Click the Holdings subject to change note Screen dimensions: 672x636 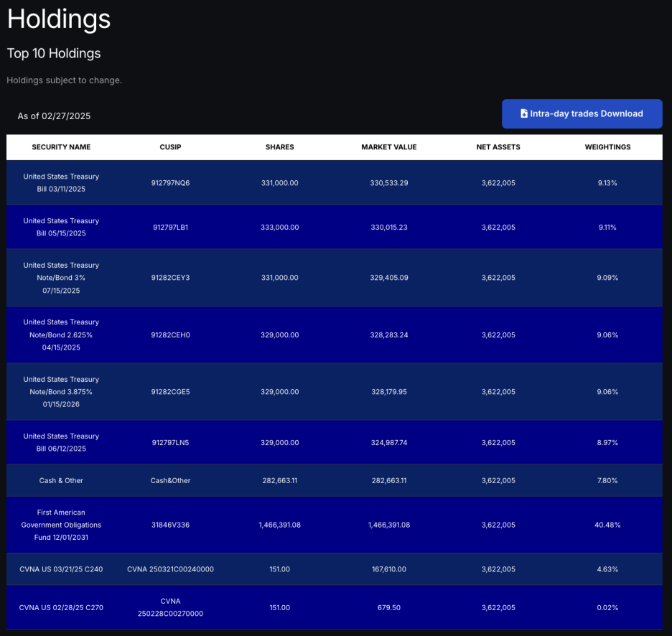65,80
